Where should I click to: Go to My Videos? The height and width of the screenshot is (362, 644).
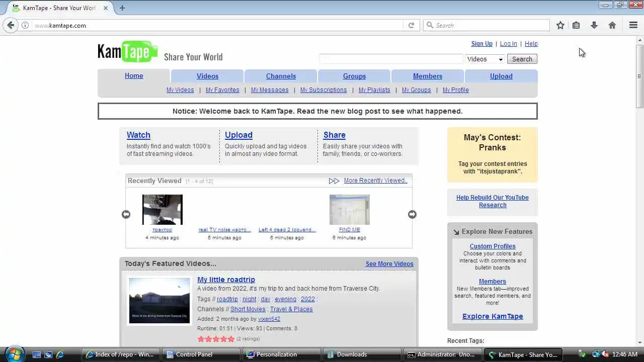tap(180, 90)
